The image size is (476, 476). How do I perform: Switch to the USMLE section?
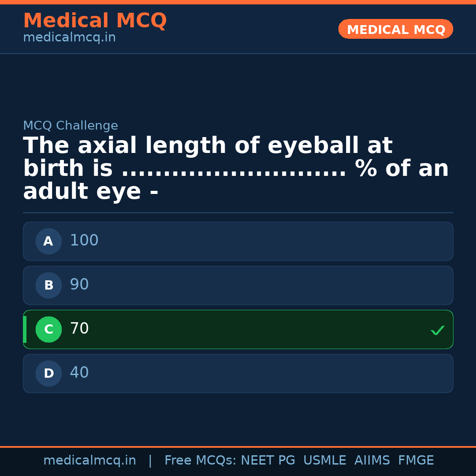click(x=325, y=460)
